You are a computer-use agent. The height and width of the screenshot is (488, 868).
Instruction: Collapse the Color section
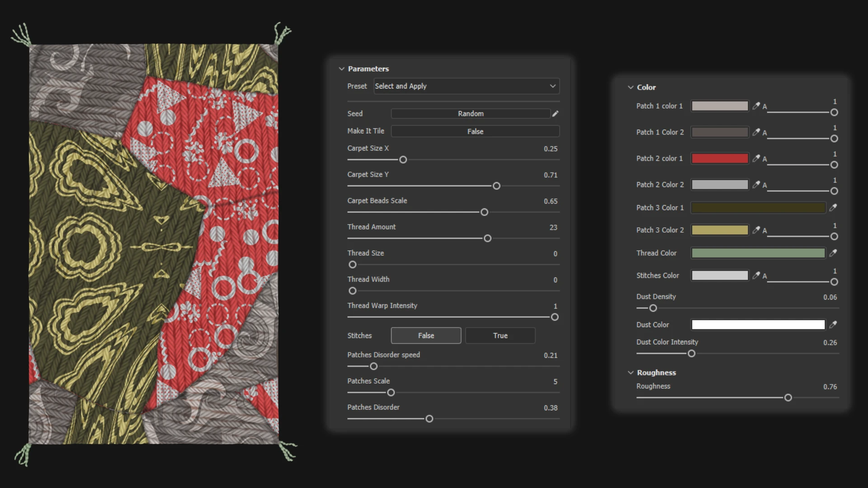[x=631, y=87]
